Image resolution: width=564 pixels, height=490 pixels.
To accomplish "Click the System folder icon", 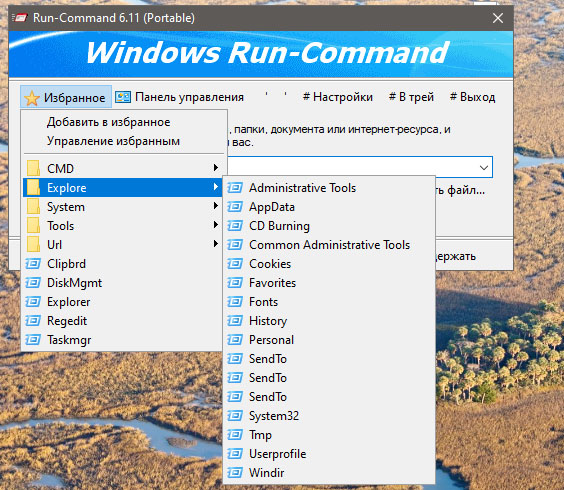I will tap(33, 207).
